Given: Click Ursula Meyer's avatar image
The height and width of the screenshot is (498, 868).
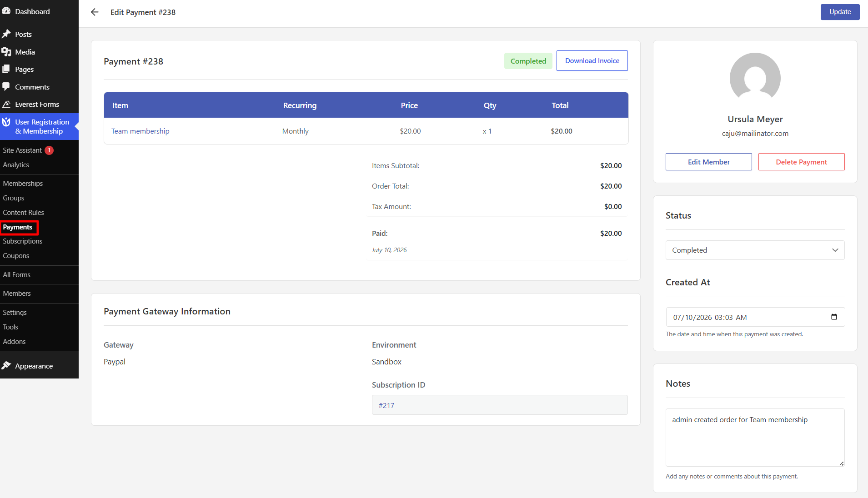Looking at the screenshot, I should 755,77.
